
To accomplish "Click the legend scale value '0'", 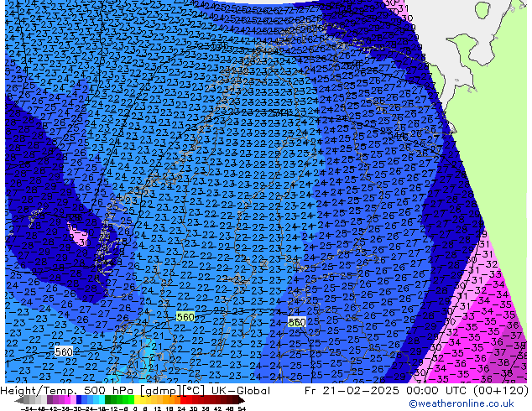I will coord(135,409).
